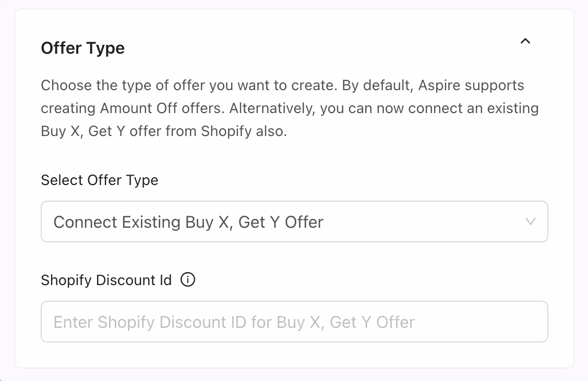Image resolution: width=588 pixels, height=381 pixels.
Task: Click the Select Offer Type label
Action: click(x=100, y=180)
